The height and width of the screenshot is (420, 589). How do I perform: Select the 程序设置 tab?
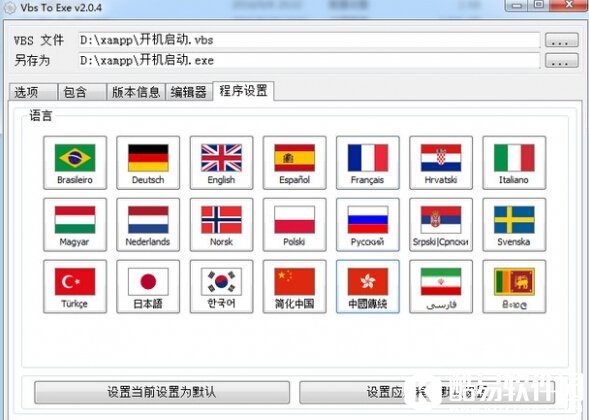click(x=243, y=91)
